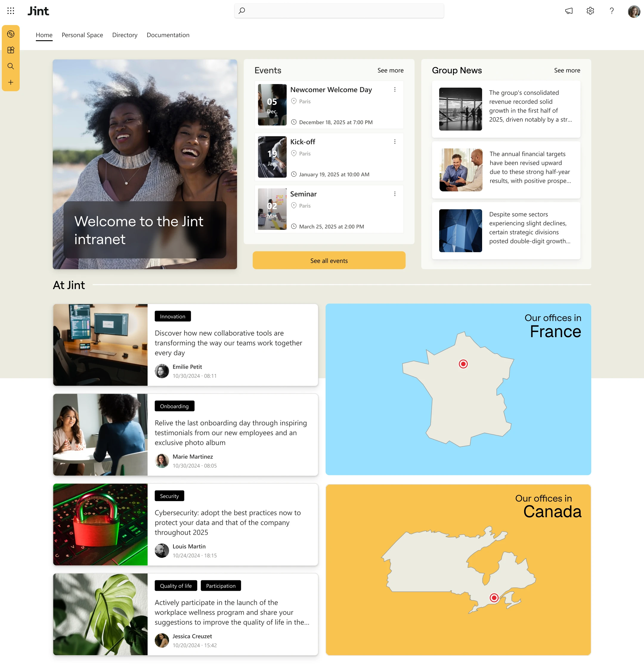The width and height of the screenshot is (644, 668).
Task: Open Newcomer Welcome Day options menu
Action: [x=395, y=90]
